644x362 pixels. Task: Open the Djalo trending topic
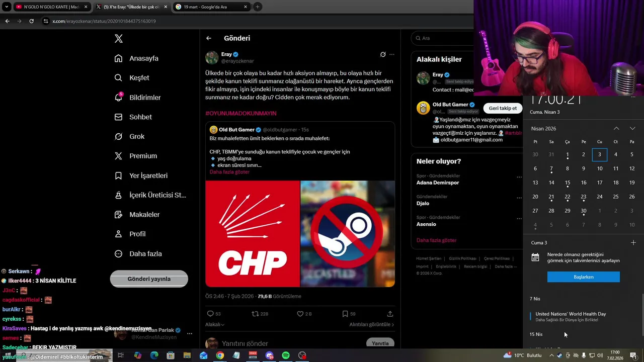click(x=423, y=204)
